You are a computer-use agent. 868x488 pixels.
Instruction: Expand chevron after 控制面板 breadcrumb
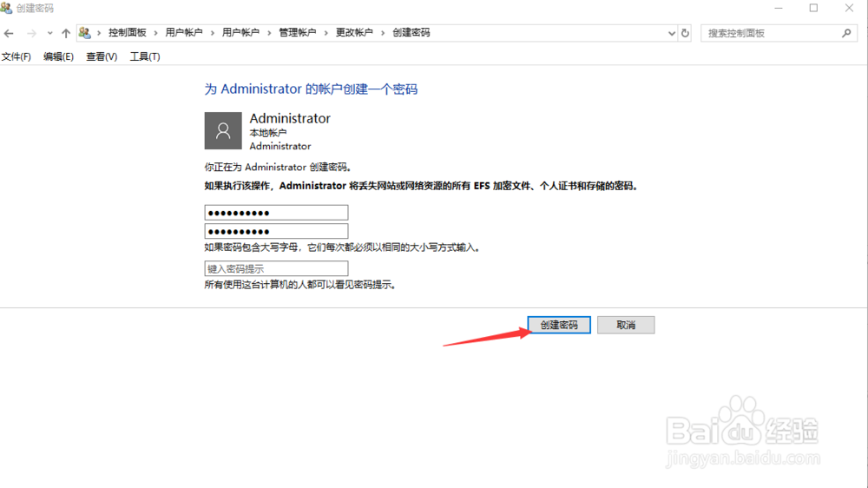pos(155,33)
